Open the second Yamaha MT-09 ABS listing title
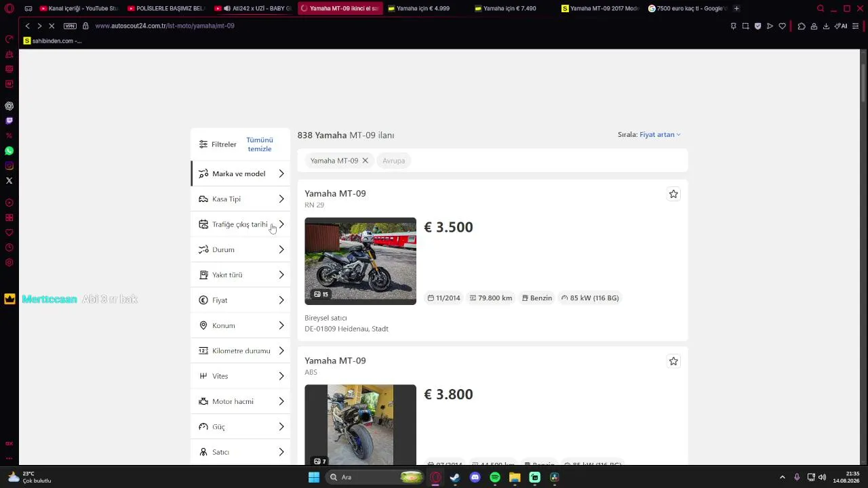 [x=335, y=361]
